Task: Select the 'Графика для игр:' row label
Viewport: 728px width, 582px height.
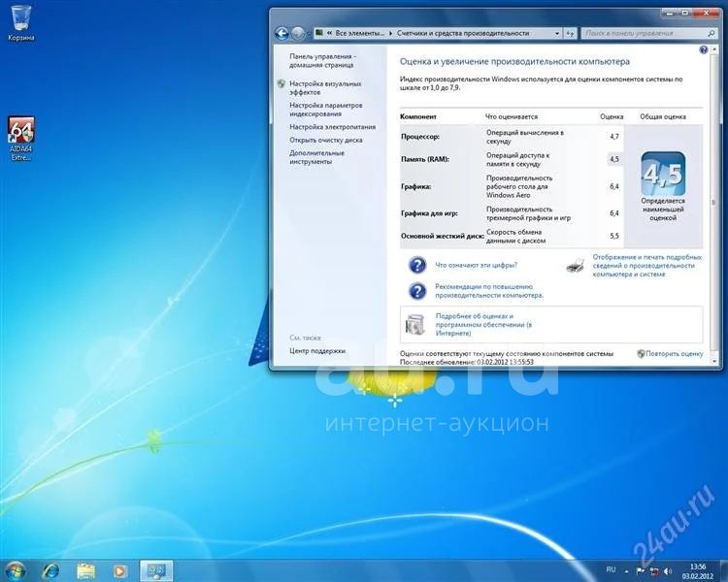Action: [x=429, y=213]
